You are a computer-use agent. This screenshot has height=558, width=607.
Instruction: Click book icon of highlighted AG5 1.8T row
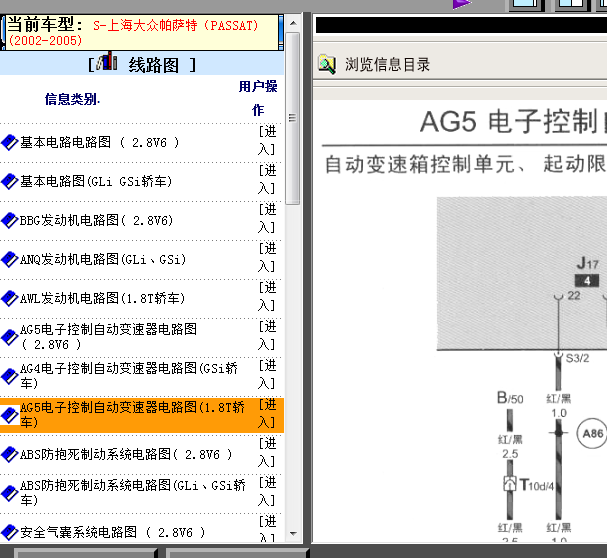(10, 415)
